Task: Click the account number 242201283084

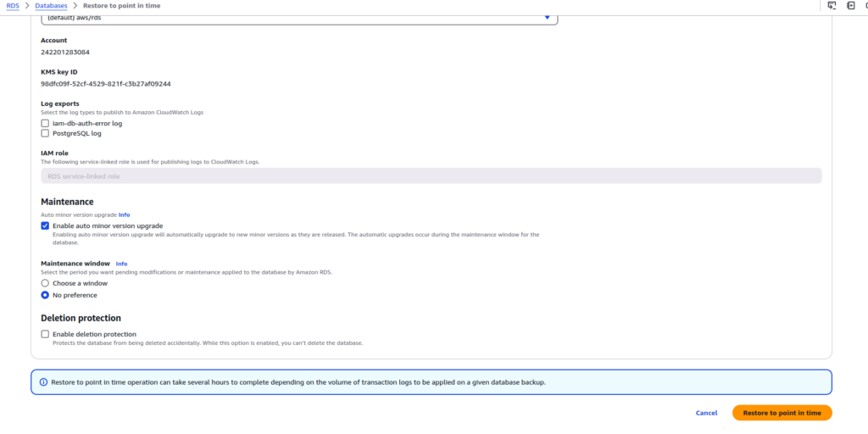Action: pyautogui.click(x=65, y=53)
